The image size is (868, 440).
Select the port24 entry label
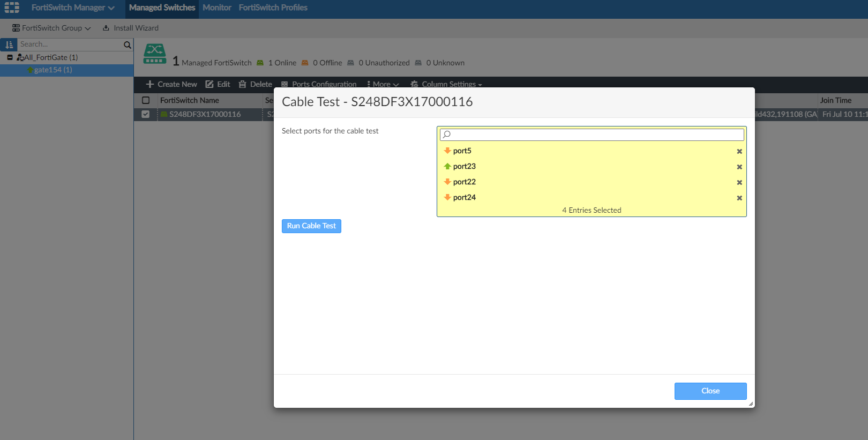(x=465, y=197)
